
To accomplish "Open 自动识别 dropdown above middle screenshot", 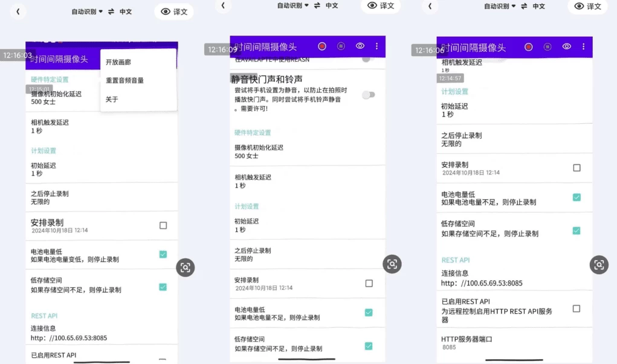I will click(x=292, y=5).
